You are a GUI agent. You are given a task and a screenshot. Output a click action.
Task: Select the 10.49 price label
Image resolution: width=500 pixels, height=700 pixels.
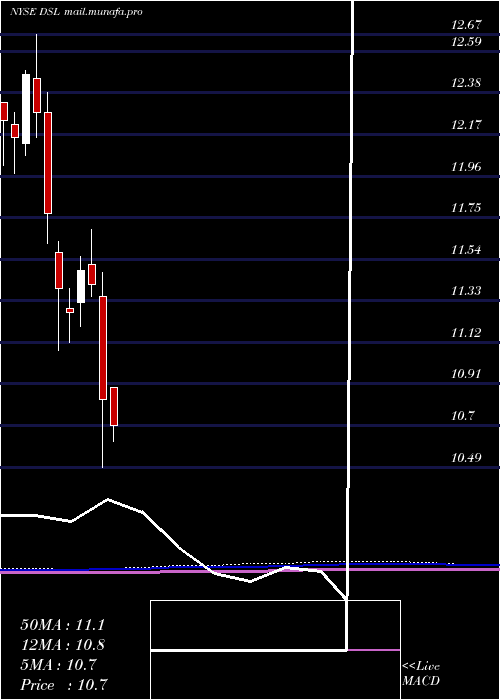tap(466, 458)
